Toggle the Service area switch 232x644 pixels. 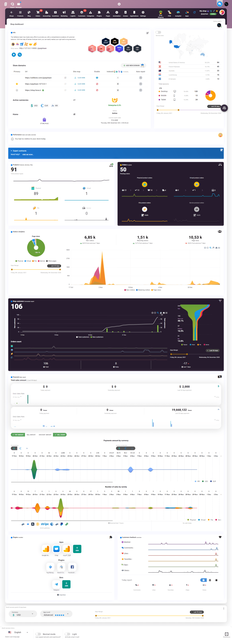[158, 32]
